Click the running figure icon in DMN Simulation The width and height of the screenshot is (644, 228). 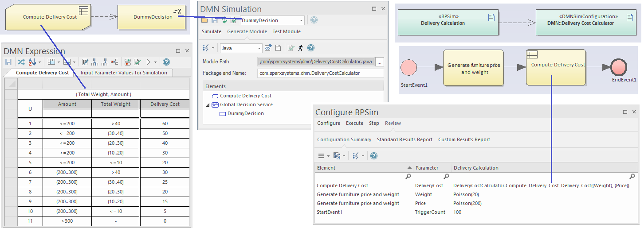[301, 48]
